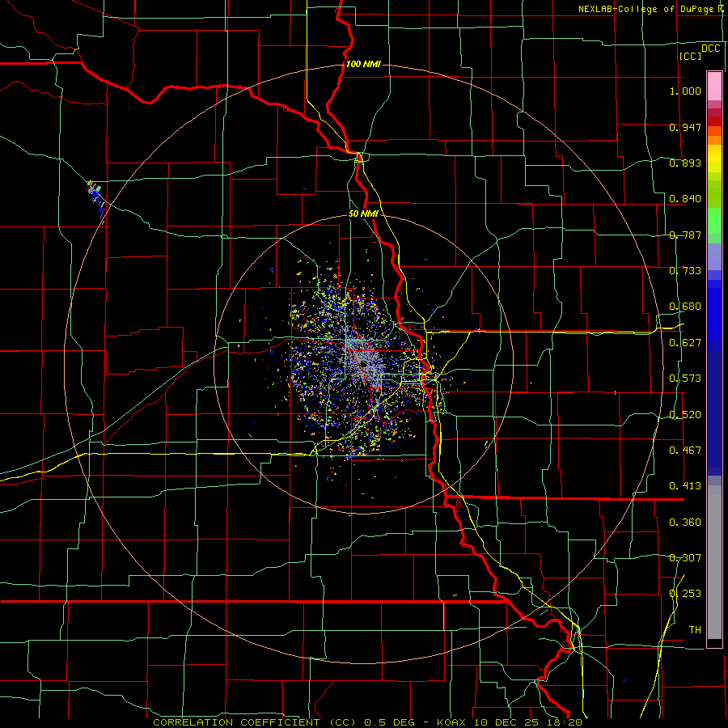Viewport: 728px width, 728px height.
Task: Select the 100 NMI range ring label
Action: click(x=363, y=64)
